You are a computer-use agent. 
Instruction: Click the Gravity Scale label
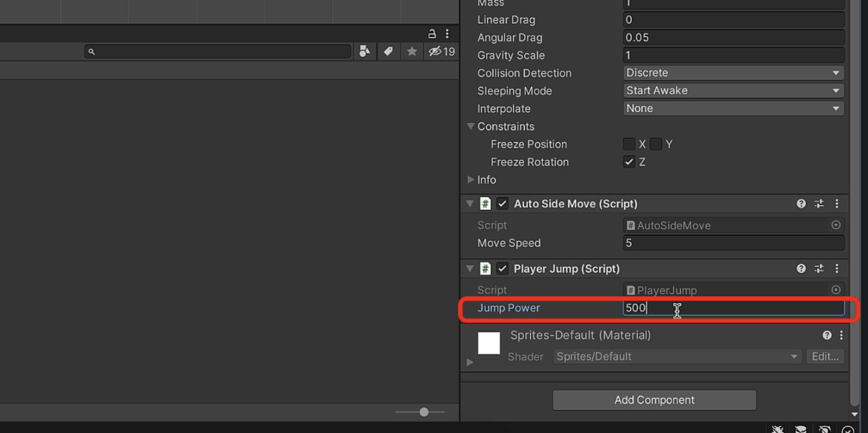click(x=511, y=56)
